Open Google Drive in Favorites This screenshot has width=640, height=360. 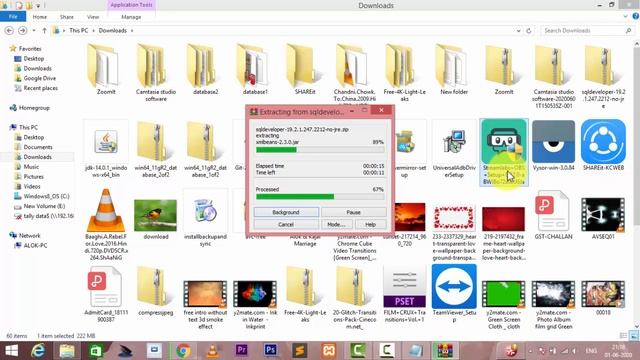[40, 78]
